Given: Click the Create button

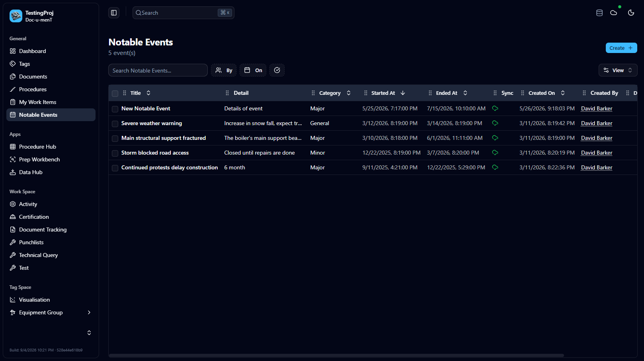Looking at the screenshot, I should 621,48.
